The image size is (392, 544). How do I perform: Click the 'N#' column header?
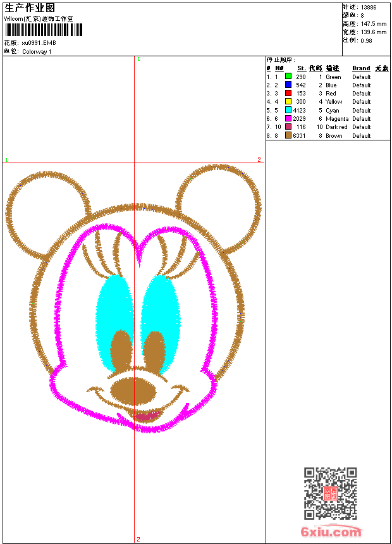[279, 68]
